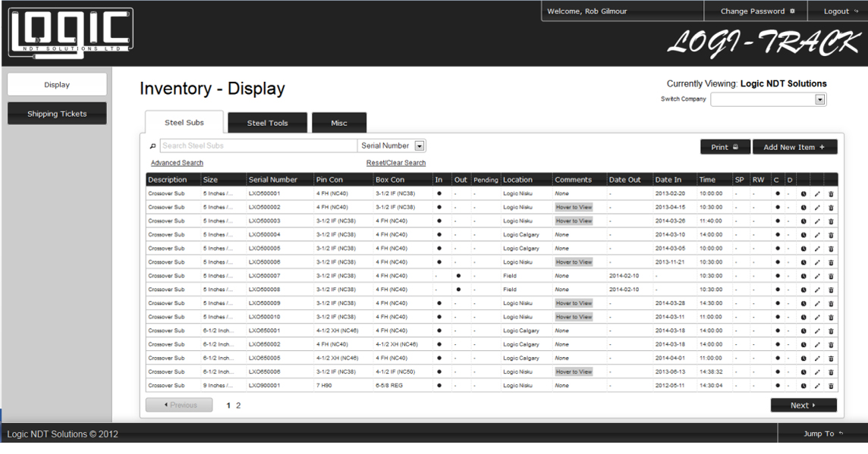Remove LXO500010 using trash icon
Viewport: 868px width, 454px height.
click(831, 318)
